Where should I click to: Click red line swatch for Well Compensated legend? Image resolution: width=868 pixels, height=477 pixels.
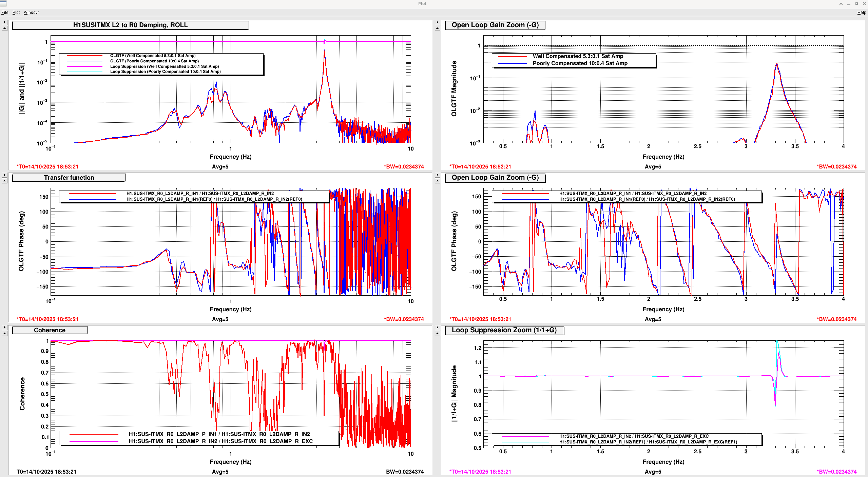click(x=512, y=56)
